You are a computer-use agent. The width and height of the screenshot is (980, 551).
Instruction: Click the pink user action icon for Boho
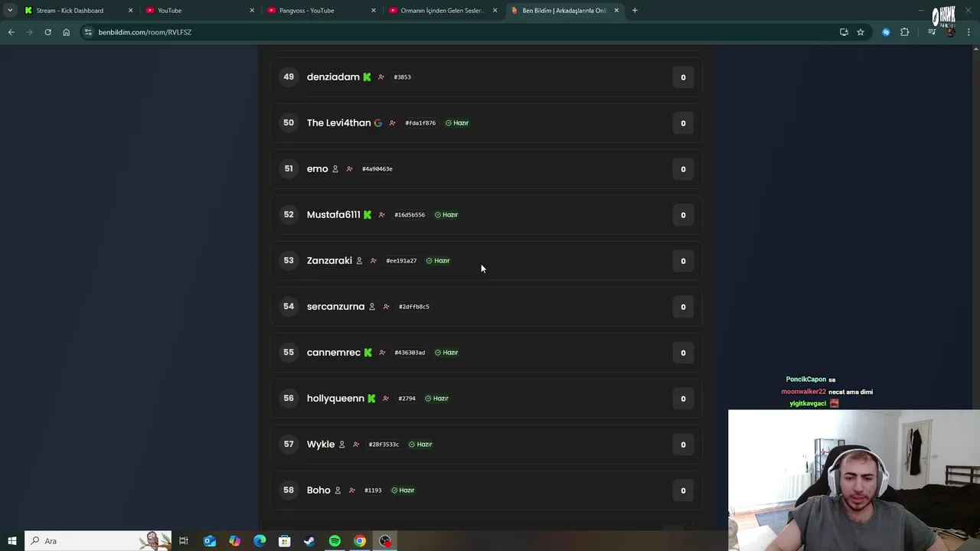(x=351, y=490)
